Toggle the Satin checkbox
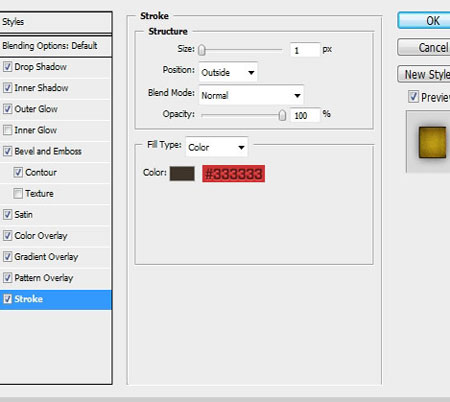 tap(7, 214)
